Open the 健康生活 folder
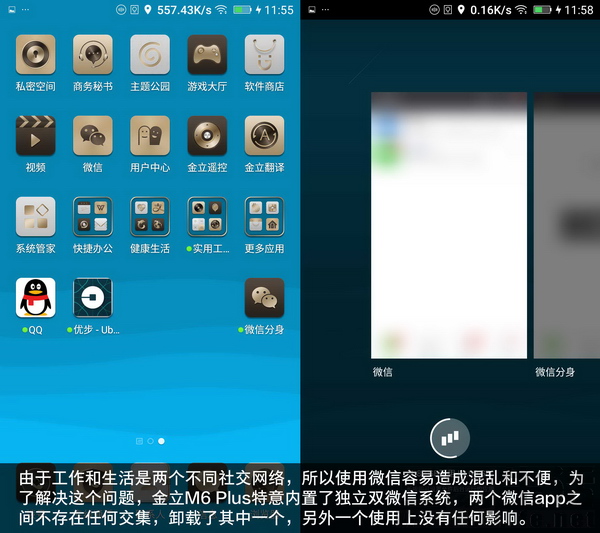 point(150,217)
